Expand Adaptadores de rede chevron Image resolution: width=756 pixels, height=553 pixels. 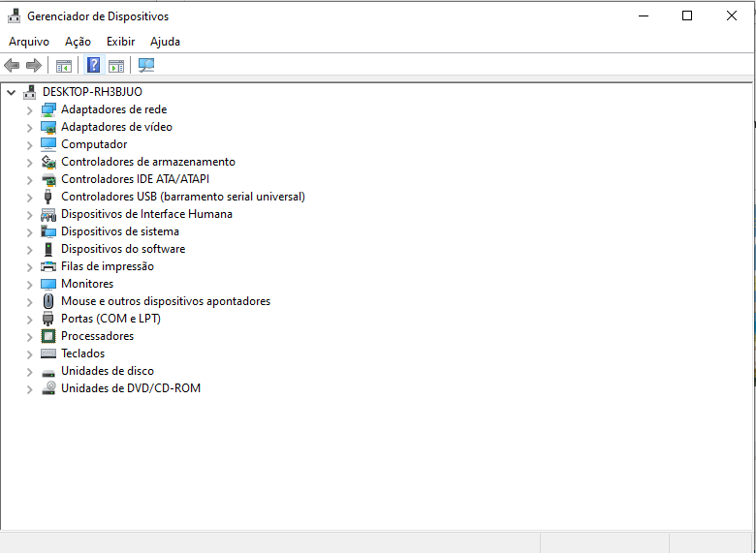29,110
